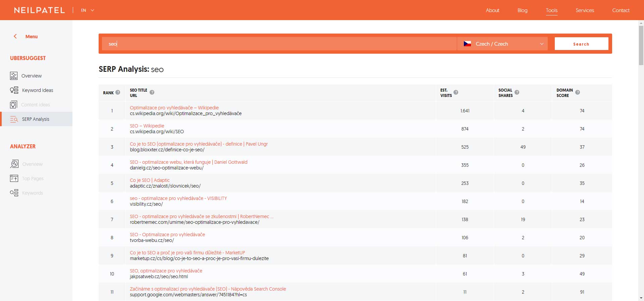Click URL blog.bloxxter.cz/definice-co-je-seo/
The image size is (644, 301).
pos(167,150)
